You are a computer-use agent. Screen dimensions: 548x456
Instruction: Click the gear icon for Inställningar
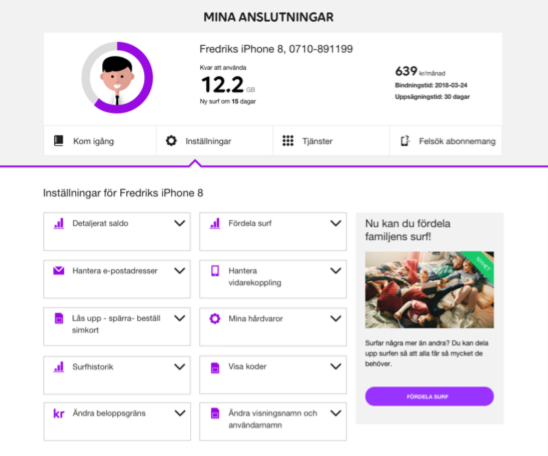click(171, 141)
